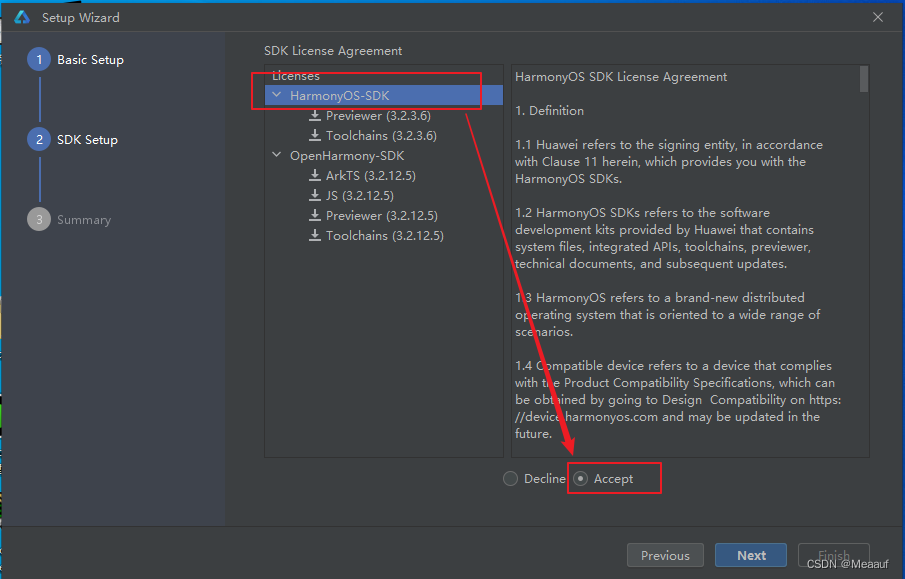Select ArkTS (3.2.12.5) item
The height and width of the screenshot is (579, 905).
click(371, 175)
